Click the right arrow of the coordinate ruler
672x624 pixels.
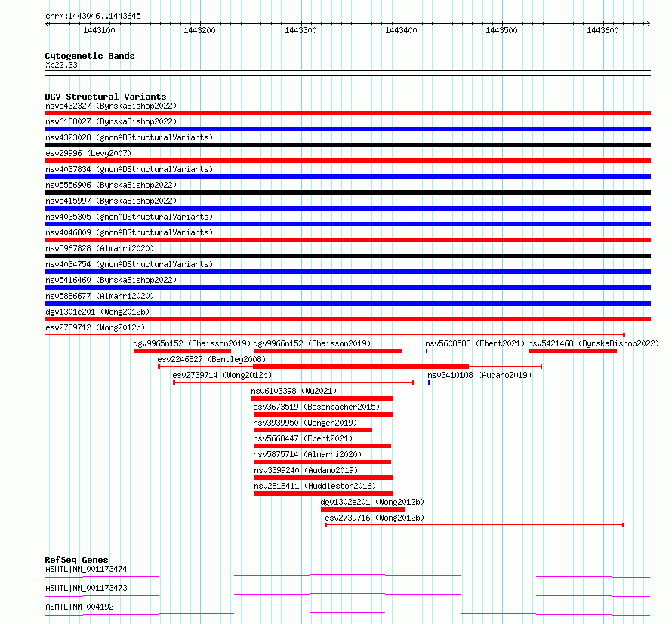coord(648,24)
